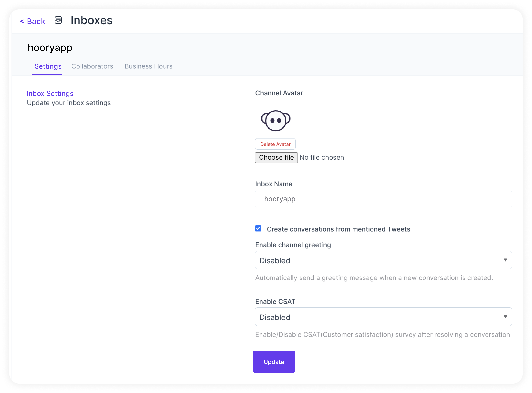Delete the channel avatar
Image resolution: width=532 pixels, height=393 pixels.
275,144
